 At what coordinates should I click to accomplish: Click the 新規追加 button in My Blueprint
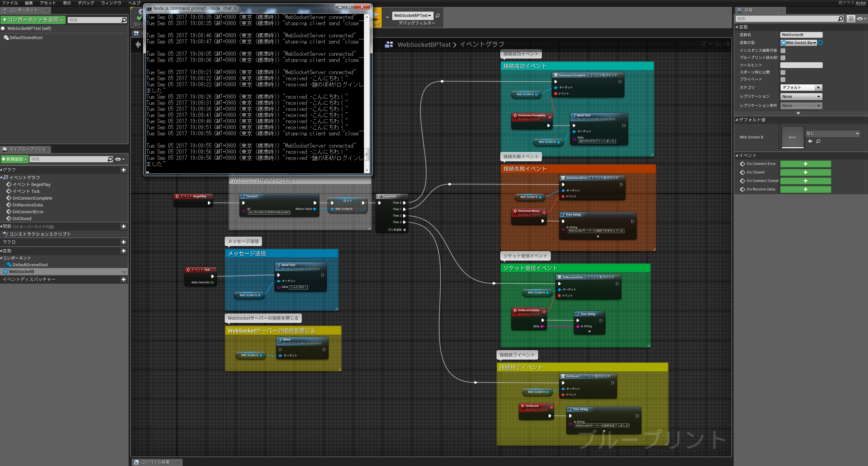(x=15, y=159)
